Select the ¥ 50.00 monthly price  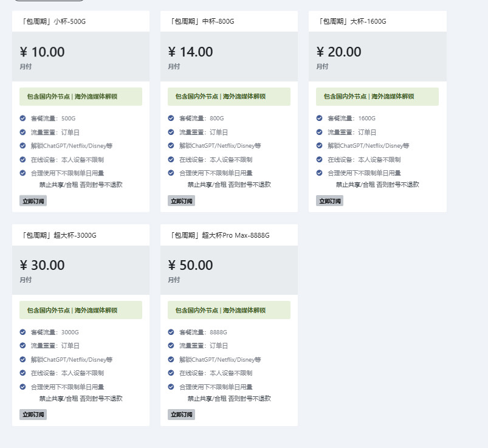tap(190, 266)
